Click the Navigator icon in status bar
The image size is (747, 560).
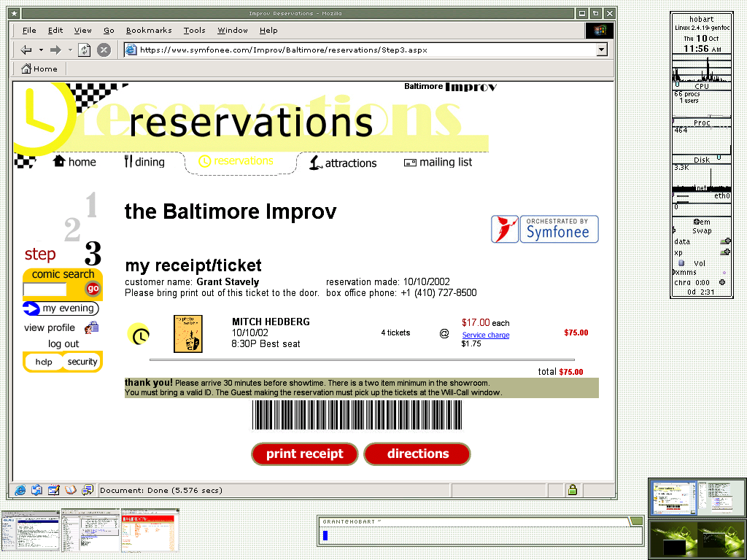pyautogui.click(x=20, y=490)
